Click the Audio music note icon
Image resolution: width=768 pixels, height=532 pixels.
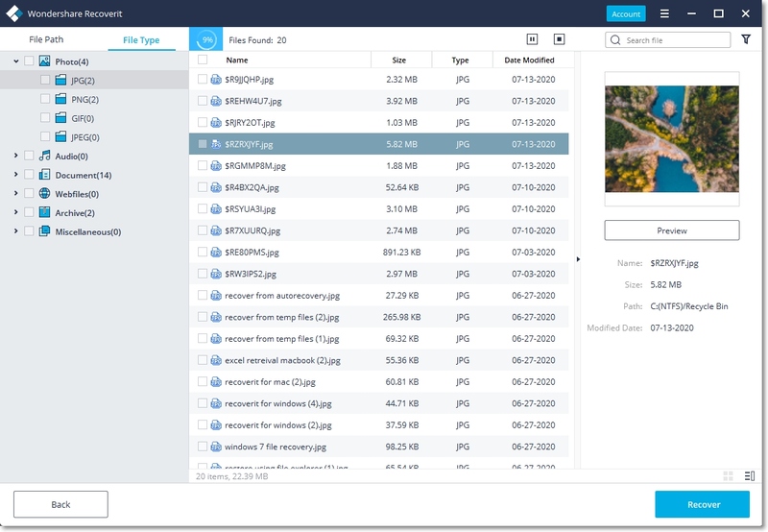[44, 156]
